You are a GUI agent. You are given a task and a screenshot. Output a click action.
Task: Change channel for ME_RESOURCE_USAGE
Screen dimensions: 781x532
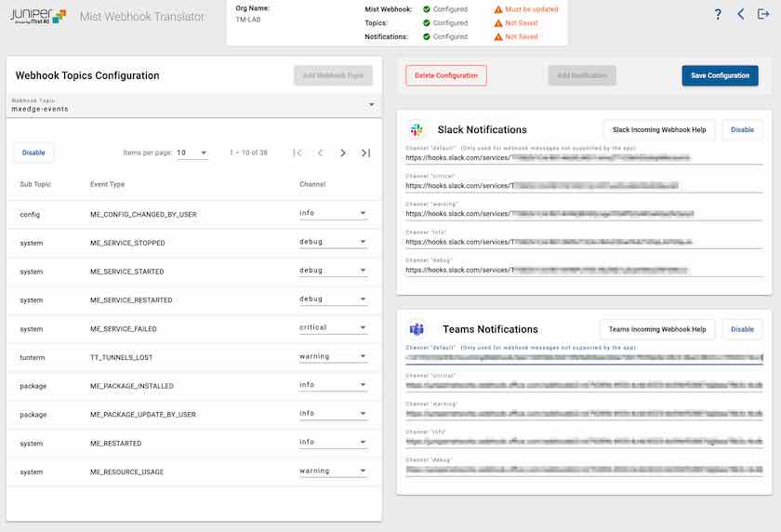tap(333, 471)
